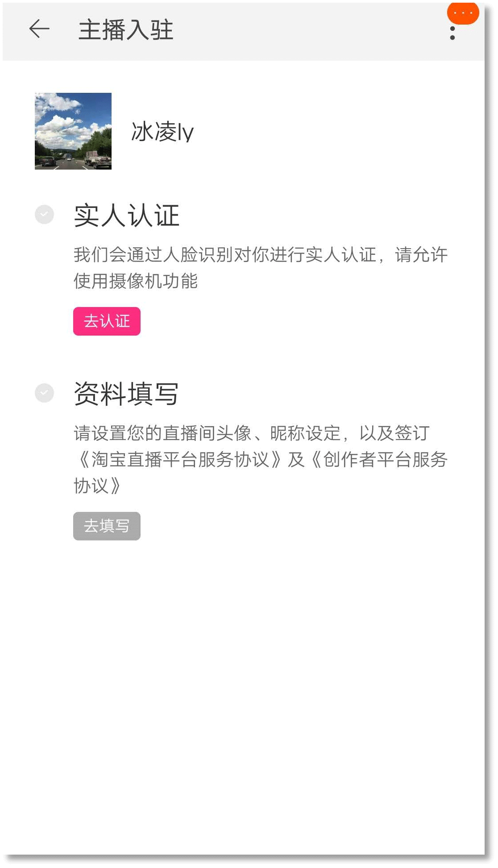Tap the orange floating bubble icon
This screenshot has width=498, height=868.
tap(463, 12)
